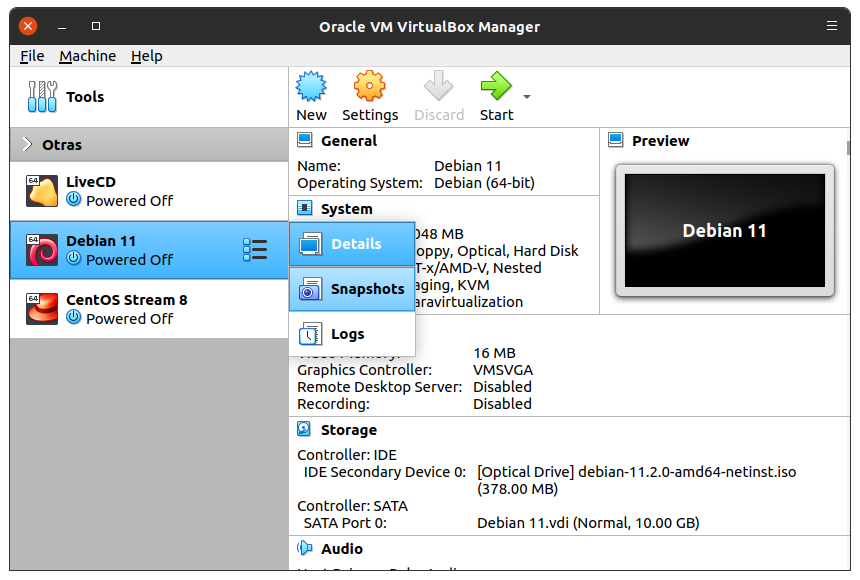Select Snapshots from the popup menu

click(353, 289)
